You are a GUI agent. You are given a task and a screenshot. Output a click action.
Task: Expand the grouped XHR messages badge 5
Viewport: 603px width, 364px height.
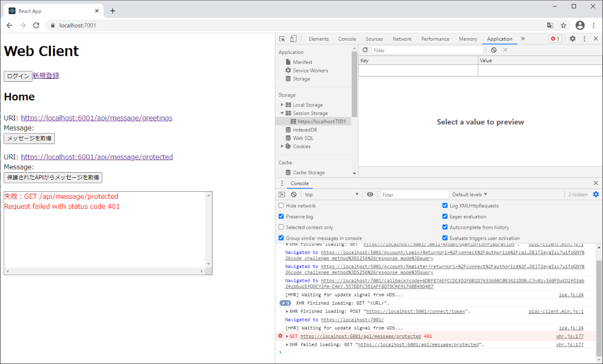(285, 303)
